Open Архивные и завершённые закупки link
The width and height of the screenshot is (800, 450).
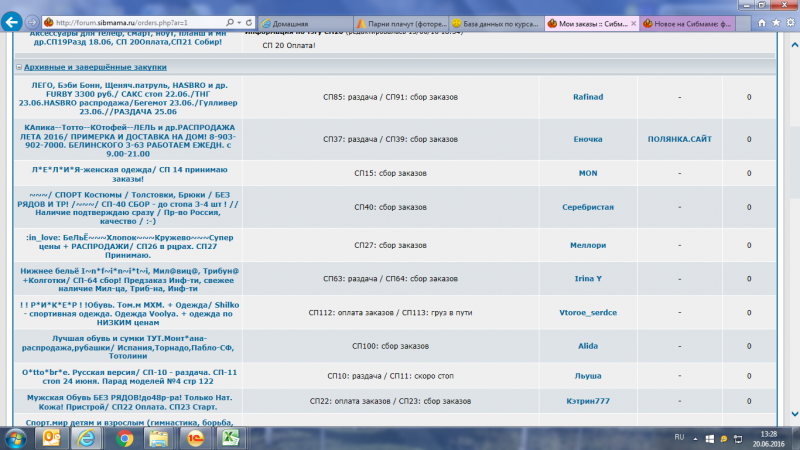pyautogui.click(x=95, y=67)
